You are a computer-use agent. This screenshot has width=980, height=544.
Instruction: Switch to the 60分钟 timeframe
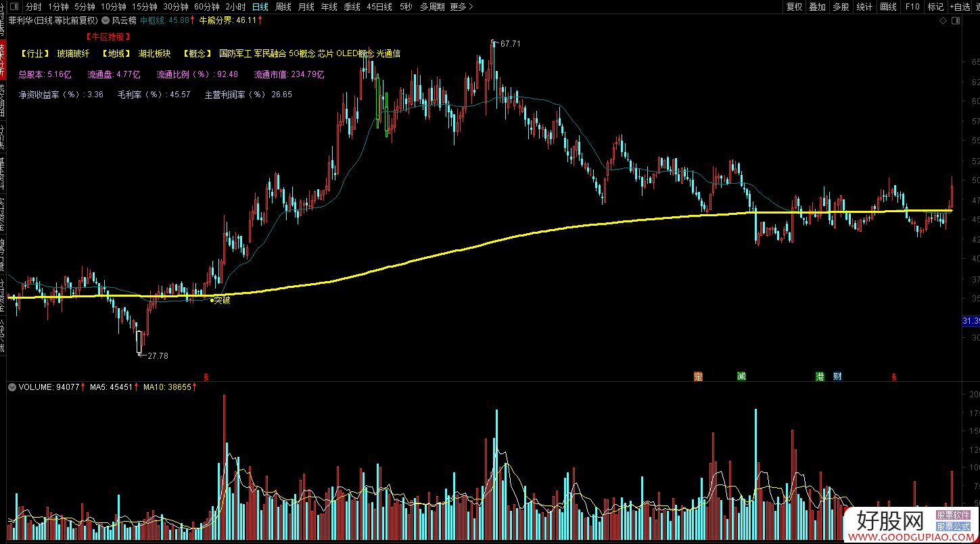tap(207, 7)
